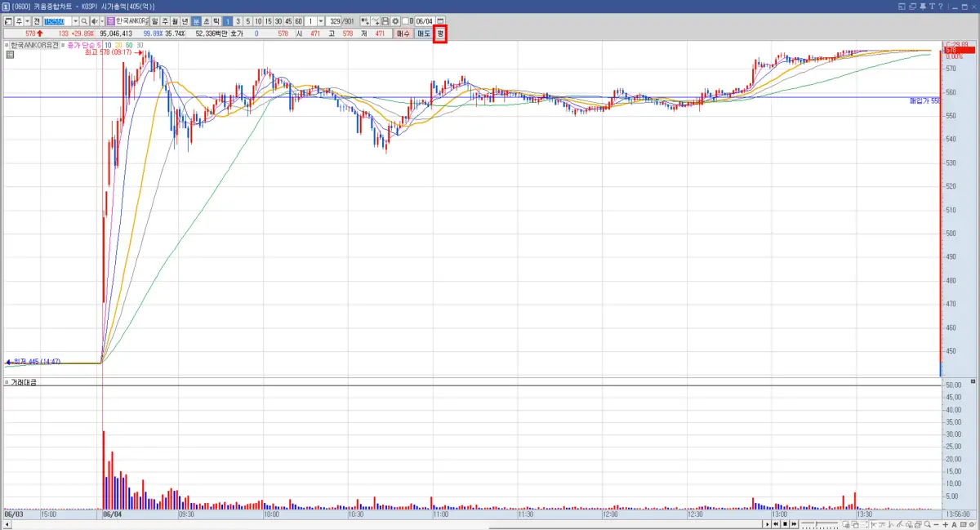Click the T font icon in title bar
Image resolution: width=980 pixels, height=530 pixels.
933,7
